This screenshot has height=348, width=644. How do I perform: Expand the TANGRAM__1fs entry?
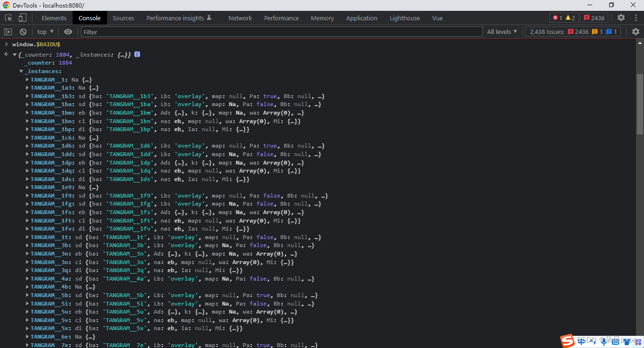tap(27, 212)
